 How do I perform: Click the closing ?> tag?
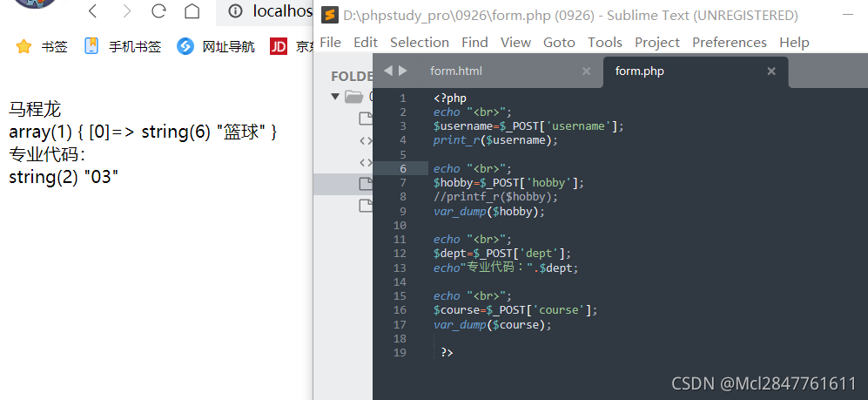click(x=447, y=352)
